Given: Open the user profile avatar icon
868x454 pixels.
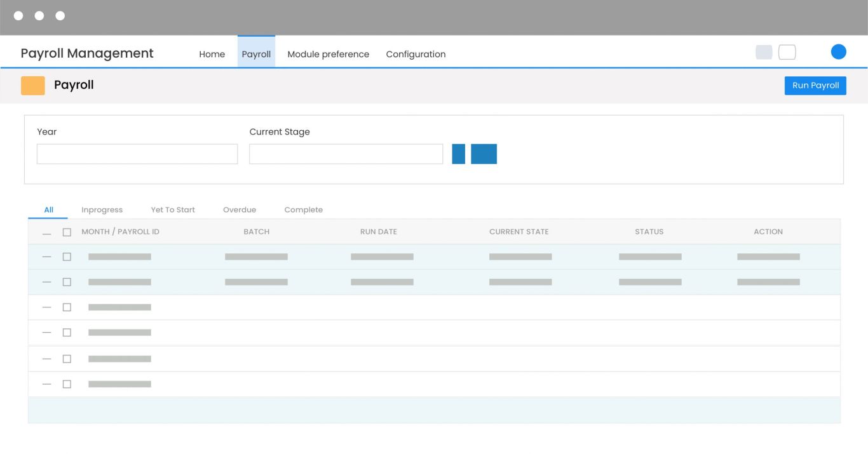Looking at the screenshot, I should tap(839, 51).
